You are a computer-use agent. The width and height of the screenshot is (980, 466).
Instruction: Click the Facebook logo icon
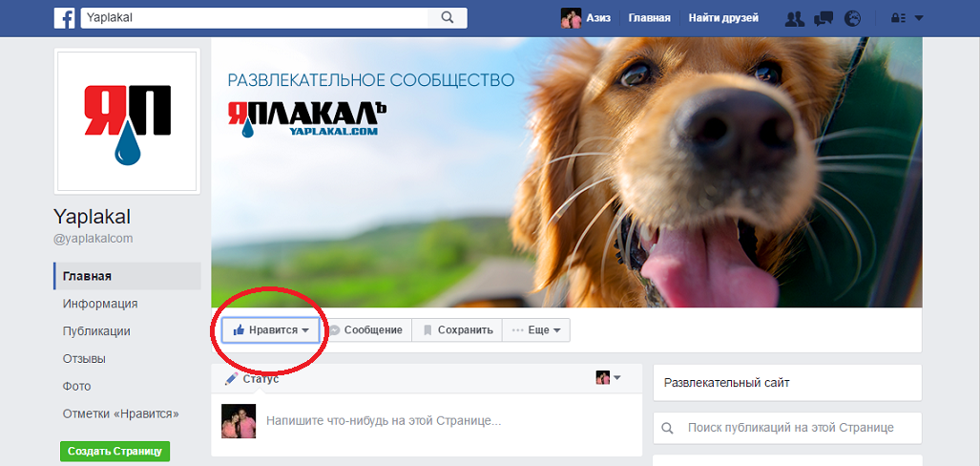coord(64,18)
